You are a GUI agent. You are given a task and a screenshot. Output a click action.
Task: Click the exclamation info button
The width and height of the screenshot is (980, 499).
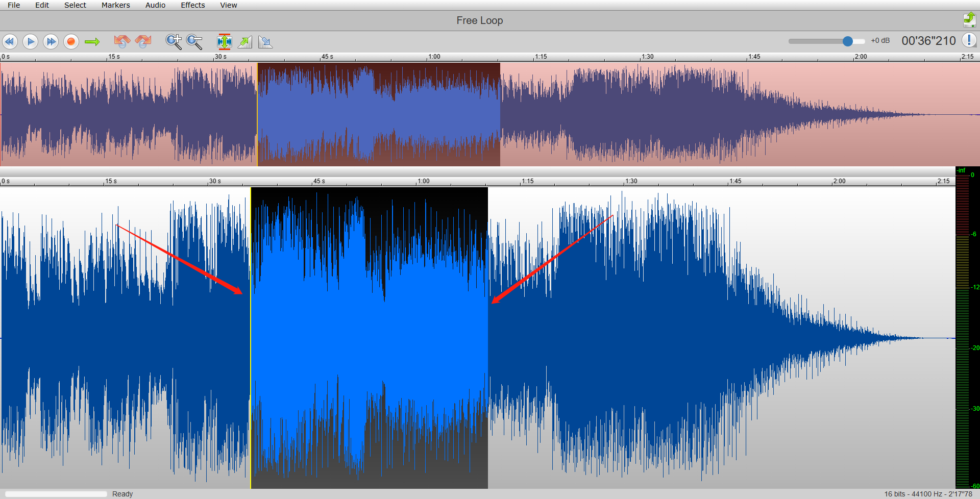pyautogui.click(x=969, y=40)
